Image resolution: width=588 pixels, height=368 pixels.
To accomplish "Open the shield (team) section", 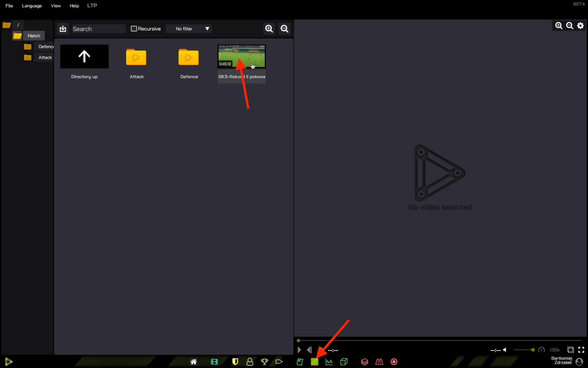I will coord(235,362).
